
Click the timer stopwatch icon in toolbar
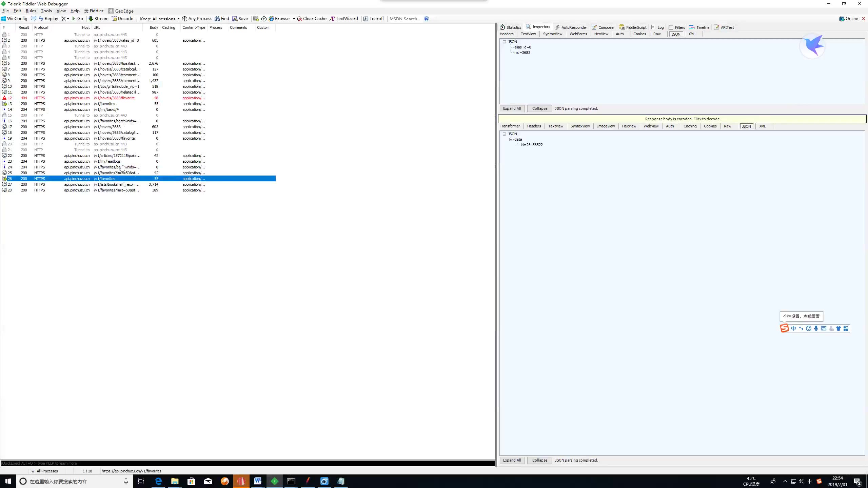[264, 19]
